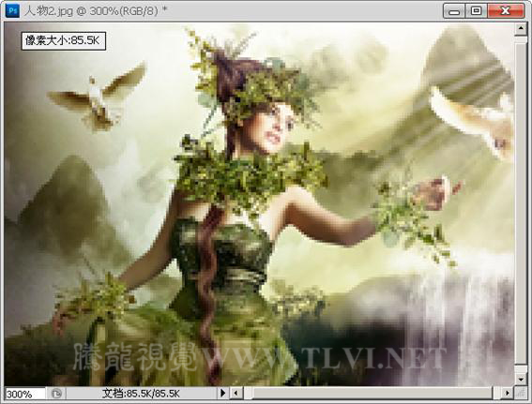The width and height of the screenshot is (532, 404).
Task: Click the 像素大小:85.5K label box
Action: click(64, 41)
